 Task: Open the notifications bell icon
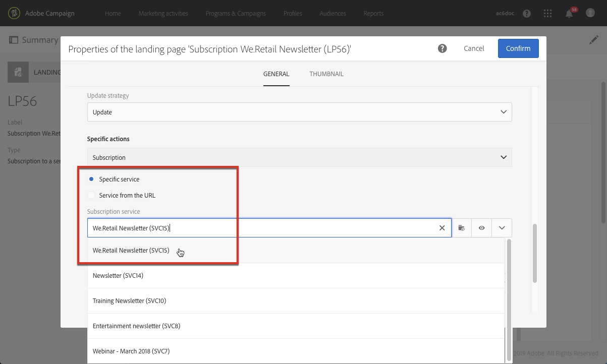[x=569, y=14]
